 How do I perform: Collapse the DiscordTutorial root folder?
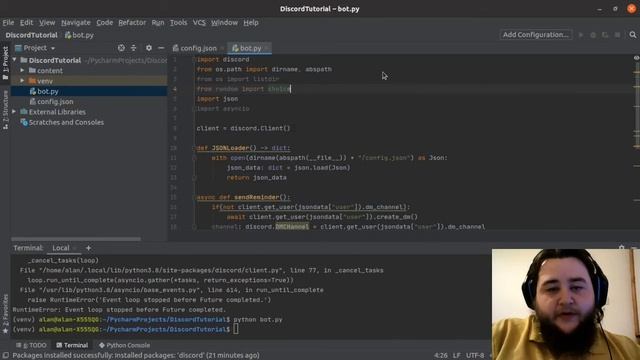coord(15,60)
